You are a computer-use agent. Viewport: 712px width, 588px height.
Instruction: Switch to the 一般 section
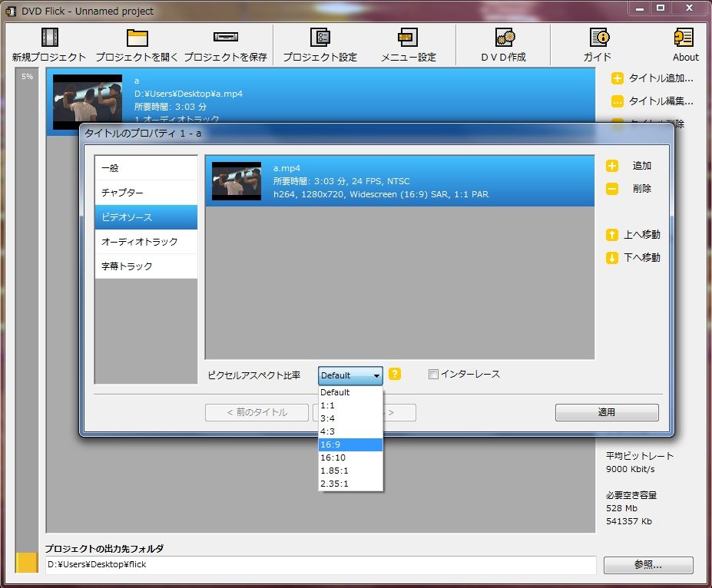pos(146,168)
